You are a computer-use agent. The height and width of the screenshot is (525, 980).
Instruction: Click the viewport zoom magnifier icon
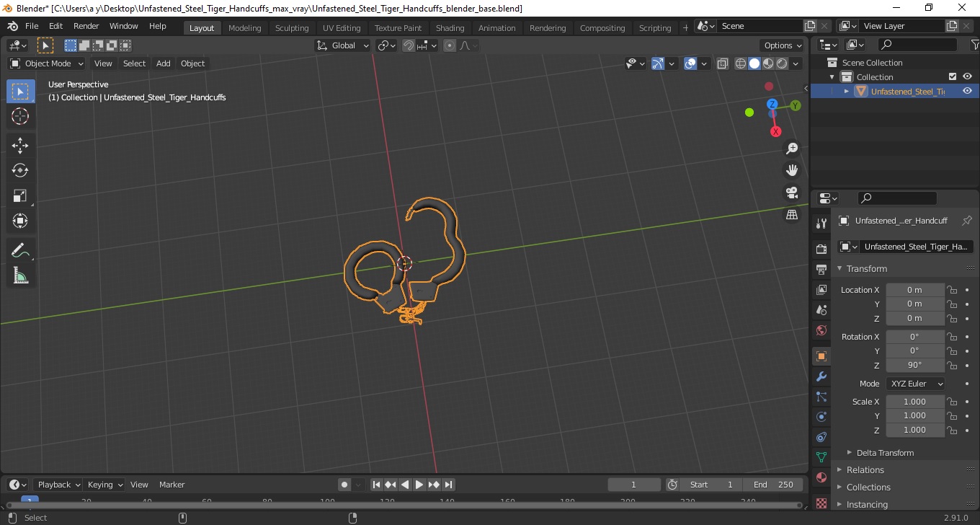792,149
